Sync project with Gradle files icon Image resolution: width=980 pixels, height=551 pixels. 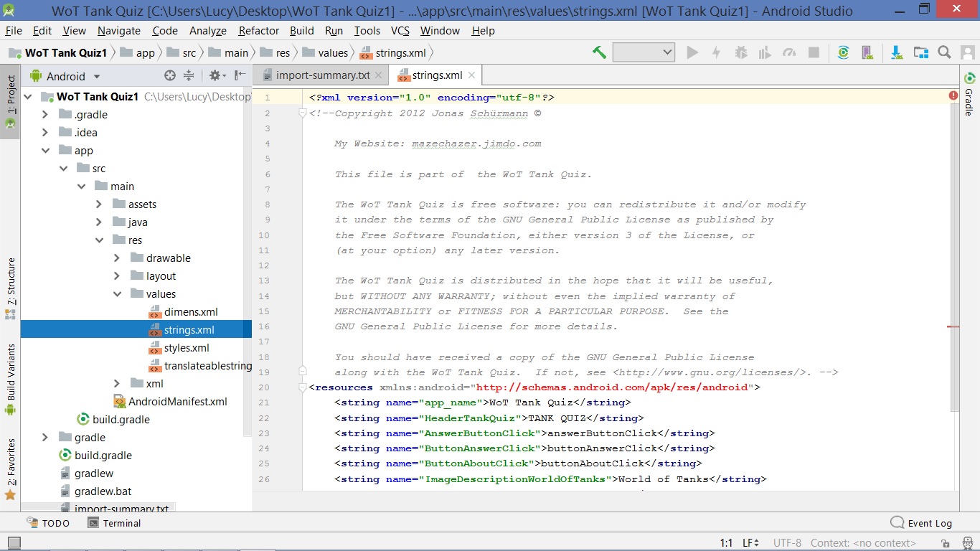click(843, 52)
